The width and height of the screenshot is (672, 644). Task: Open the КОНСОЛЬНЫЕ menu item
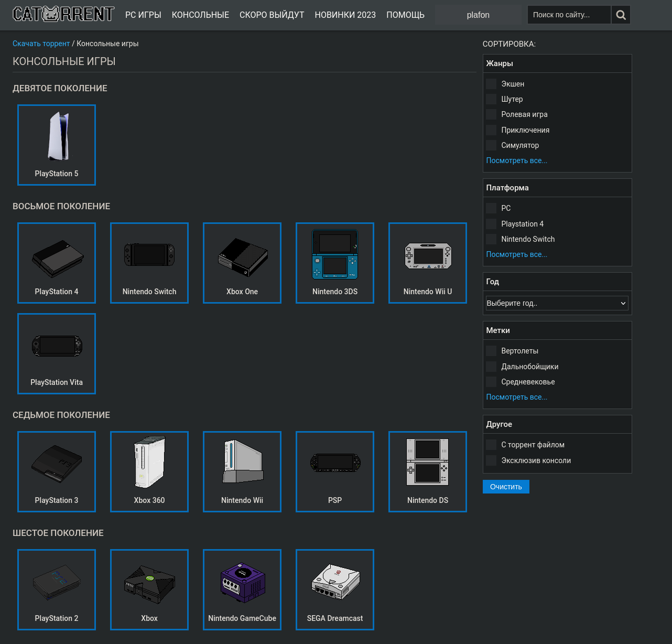click(x=200, y=15)
